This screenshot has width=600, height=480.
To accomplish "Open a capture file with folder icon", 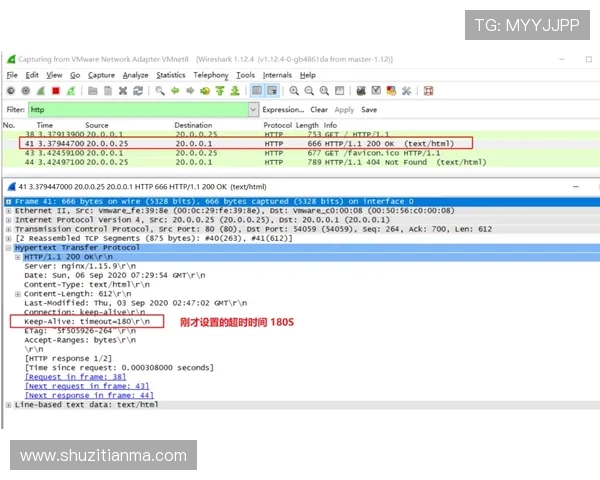I will (x=93, y=91).
